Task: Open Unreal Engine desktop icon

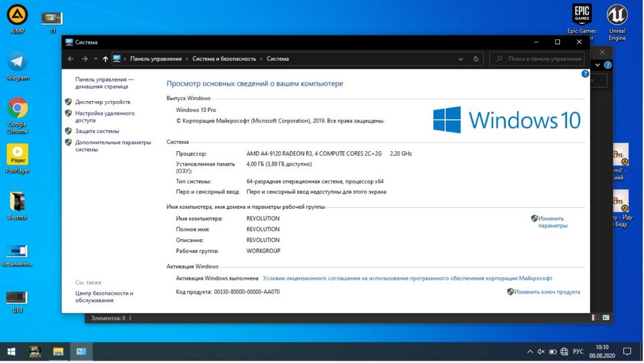Action: coord(617,23)
